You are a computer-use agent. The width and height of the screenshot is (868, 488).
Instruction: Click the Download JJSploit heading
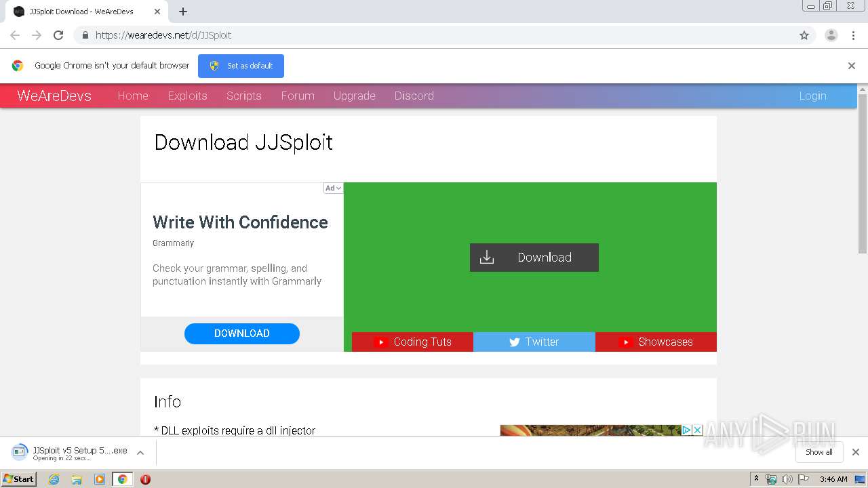[x=243, y=142]
